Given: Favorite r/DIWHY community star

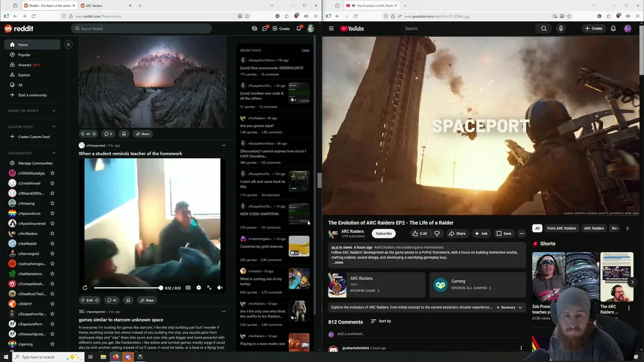Looking at the screenshot, I should 52,304.
